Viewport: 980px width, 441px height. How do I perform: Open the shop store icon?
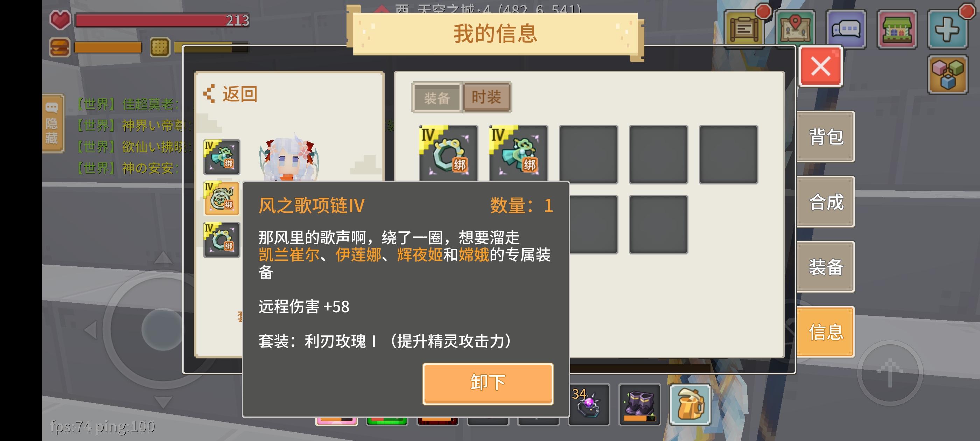(x=897, y=29)
